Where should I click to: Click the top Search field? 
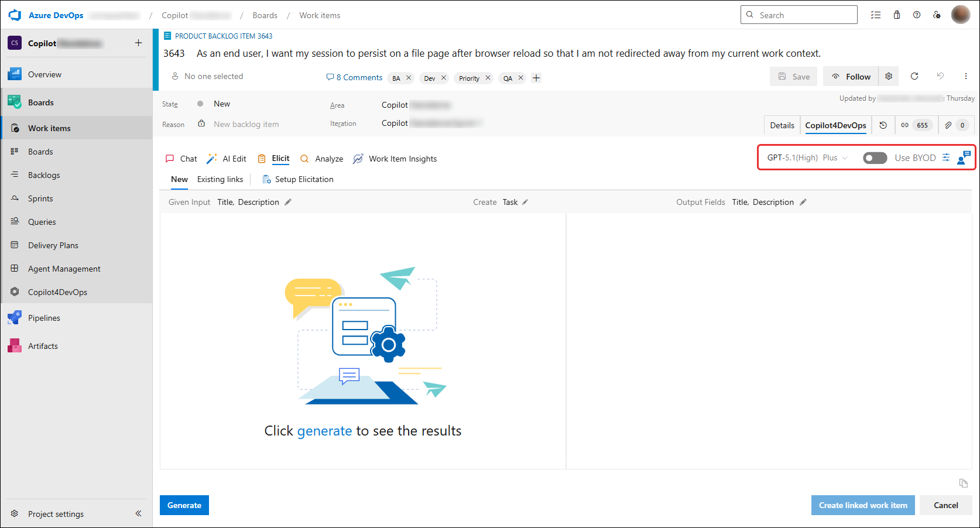pyautogui.click(x=799, y=15)
